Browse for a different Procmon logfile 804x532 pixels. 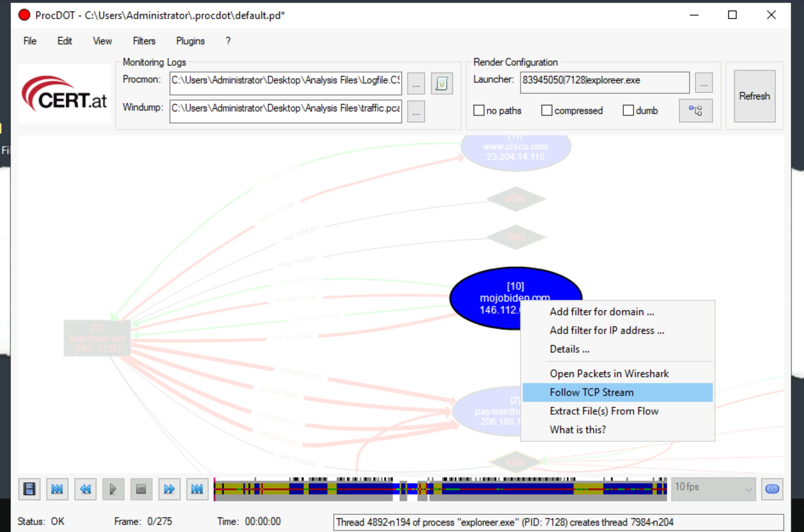[416, 83]
